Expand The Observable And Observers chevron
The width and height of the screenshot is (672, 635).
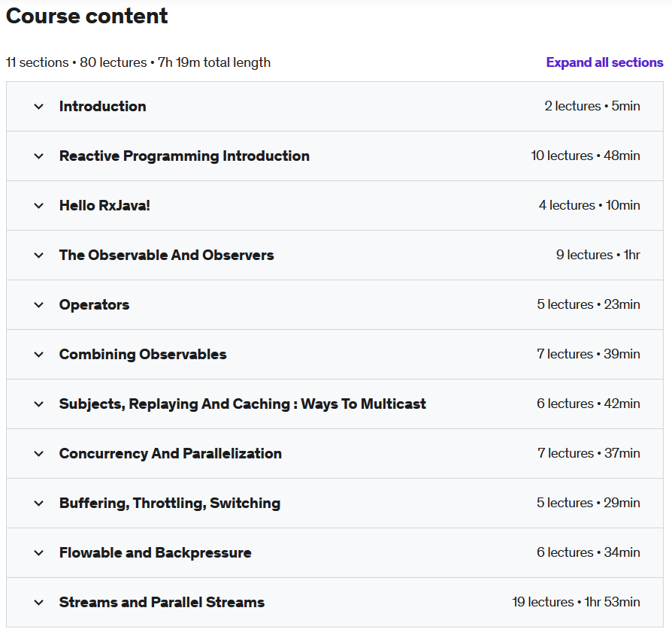pyautogui.click(x=38, y=256)
